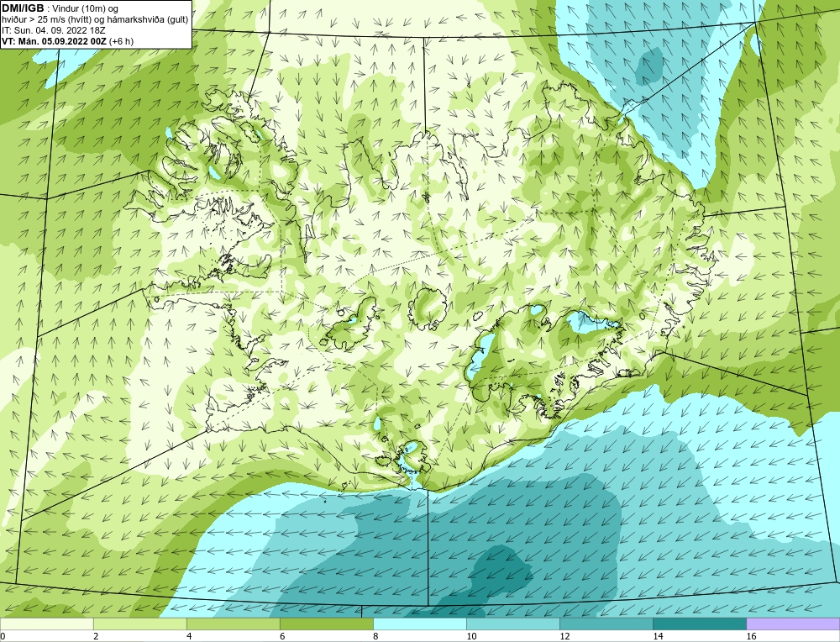Click the light green 2–4 m/s legend swatch
The height and width of the screenshot is (642, 840).
click(139, 624)
